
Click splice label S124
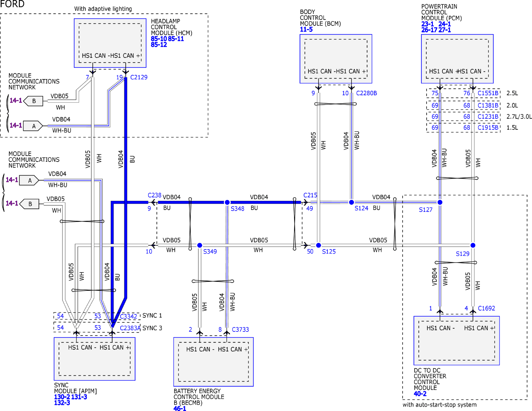click(x=361, y=208)
